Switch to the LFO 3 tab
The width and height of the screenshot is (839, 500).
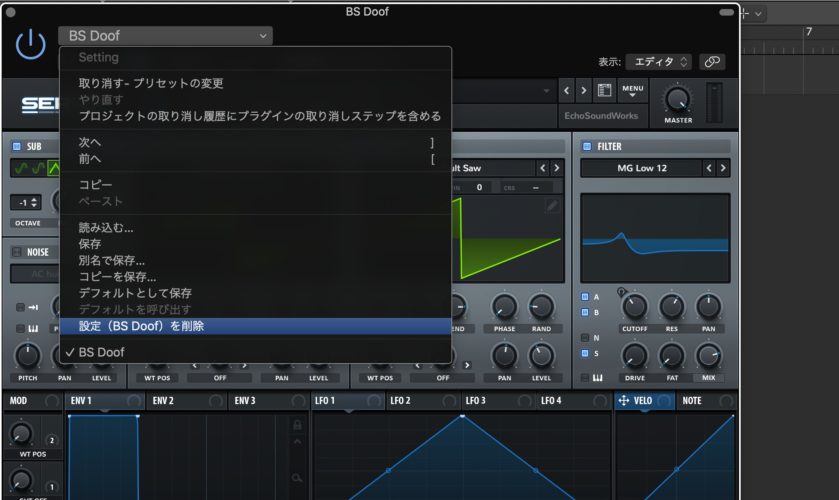click(x=475, y=401)
